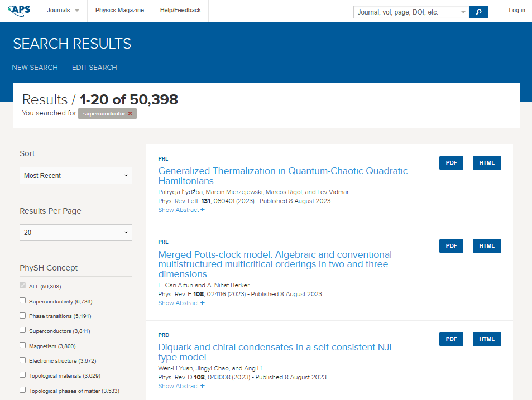Remove the superconductor search term tag
The height and width of the screenshot is (400, 532).
130,113
